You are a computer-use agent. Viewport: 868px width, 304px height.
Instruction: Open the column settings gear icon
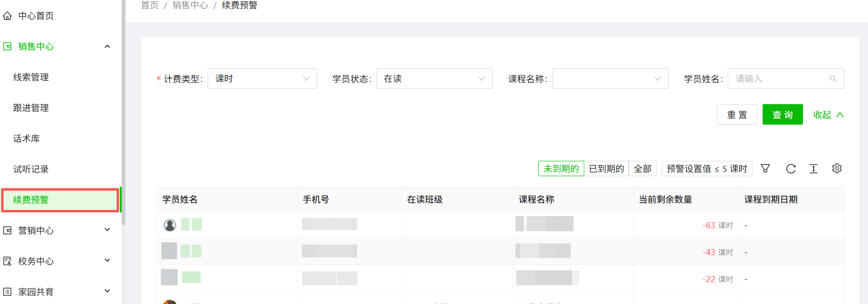coord(836,168)
